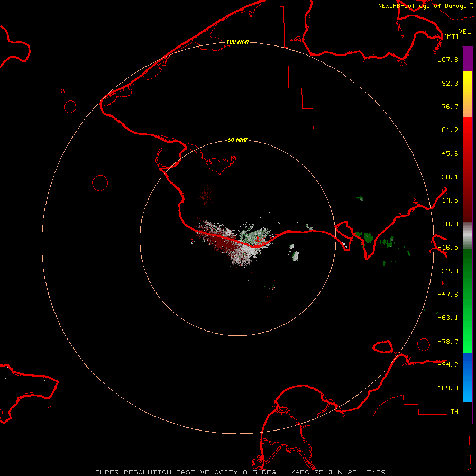
Task: Click the [KT] units label
Action: [x=452, y=36]
